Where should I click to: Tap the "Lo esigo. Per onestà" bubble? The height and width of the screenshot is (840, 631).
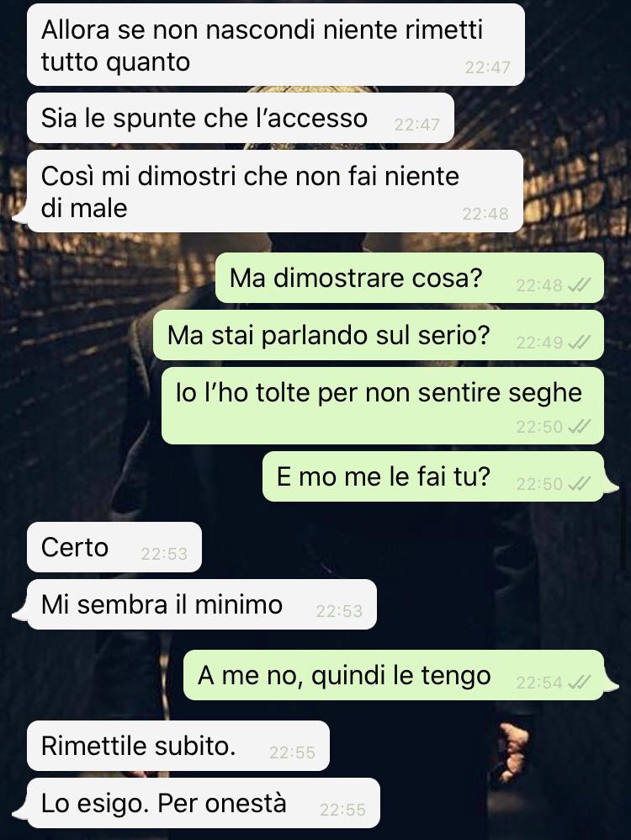tap(203, 803)
